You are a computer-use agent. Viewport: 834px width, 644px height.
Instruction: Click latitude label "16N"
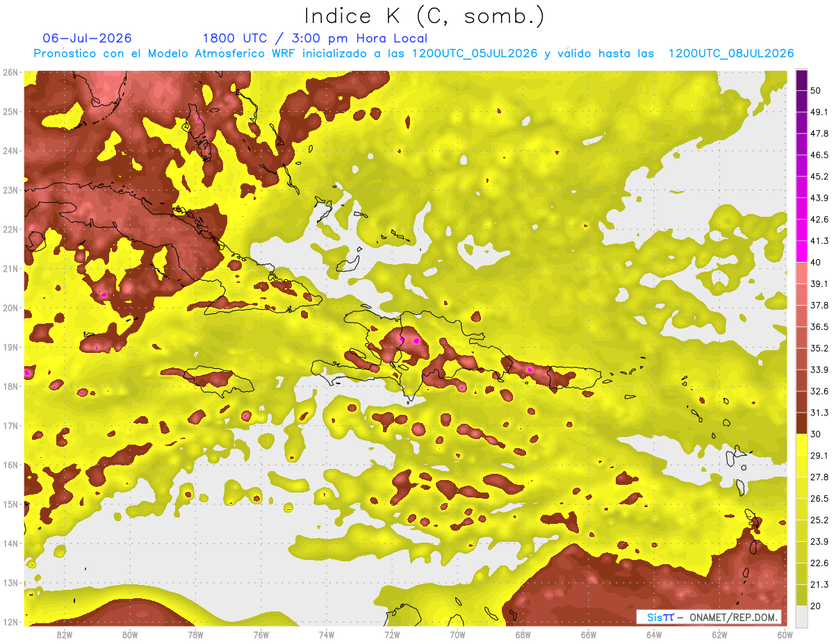click(x=10, y=465)
